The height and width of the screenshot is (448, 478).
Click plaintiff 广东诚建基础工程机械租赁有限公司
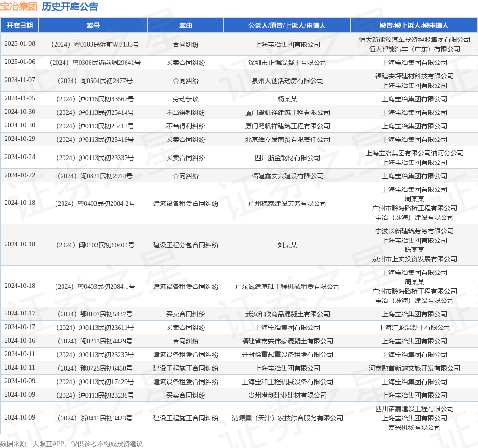pos(287,287)
